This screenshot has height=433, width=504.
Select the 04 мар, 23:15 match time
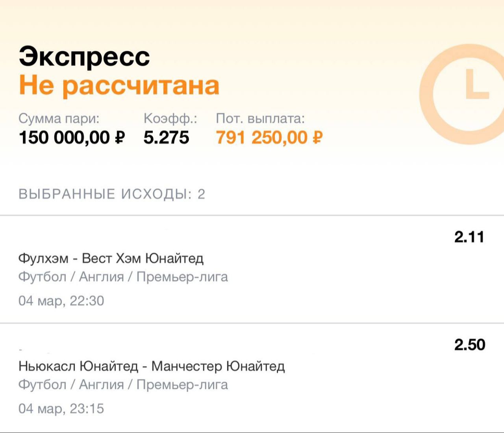61,408
